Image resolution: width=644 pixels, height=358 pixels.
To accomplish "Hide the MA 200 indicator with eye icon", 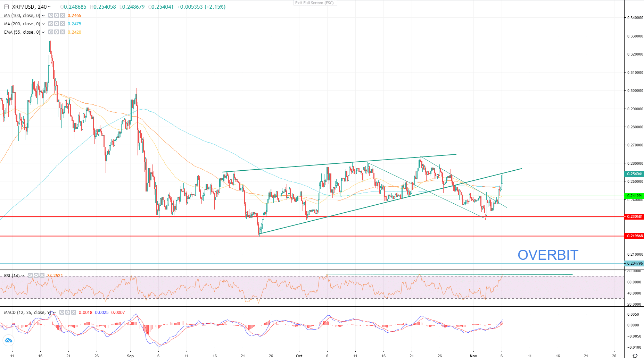I will pos(51,24).
